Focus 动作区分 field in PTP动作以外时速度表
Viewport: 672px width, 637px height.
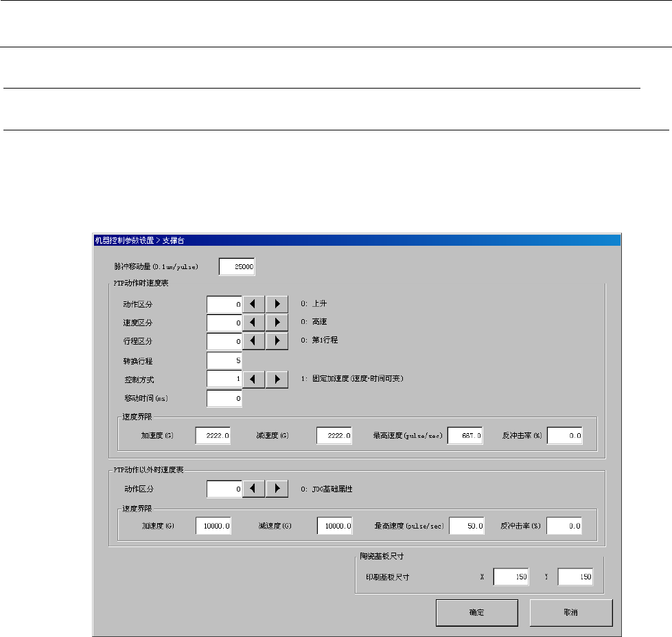tap(224, 489)
